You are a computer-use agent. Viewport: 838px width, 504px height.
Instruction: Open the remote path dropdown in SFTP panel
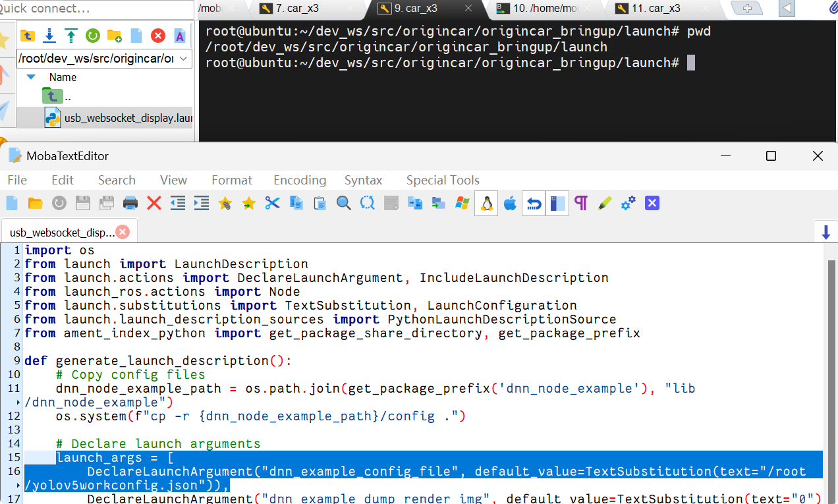[183, 59]
